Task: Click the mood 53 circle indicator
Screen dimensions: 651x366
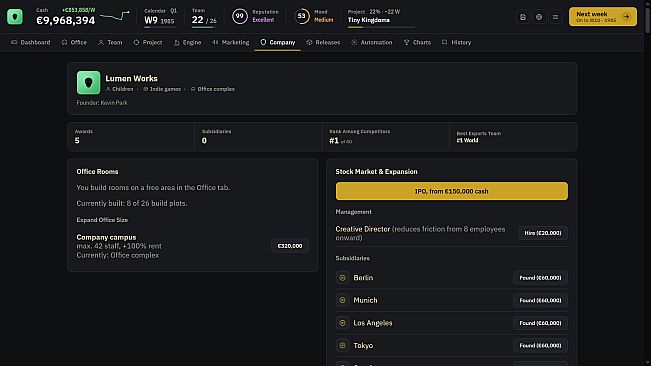Action: tap(301, 16)
